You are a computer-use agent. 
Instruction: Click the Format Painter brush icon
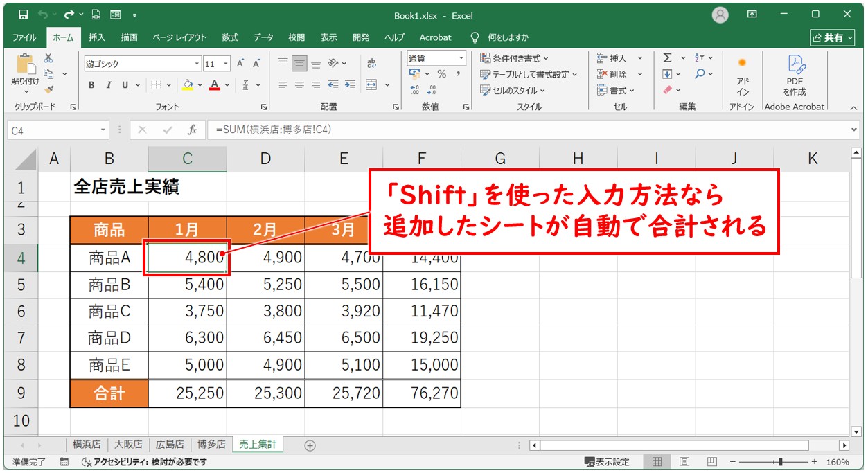(48, 89)
